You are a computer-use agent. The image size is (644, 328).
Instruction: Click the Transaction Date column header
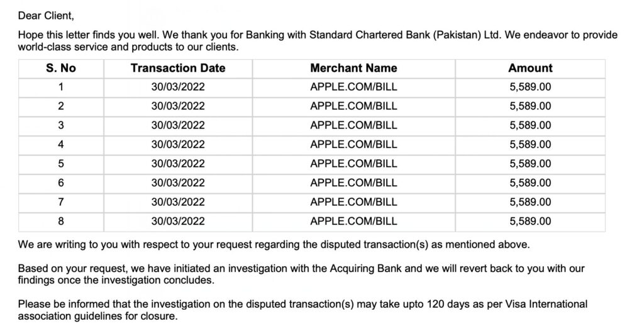click(x=178, y=68)
